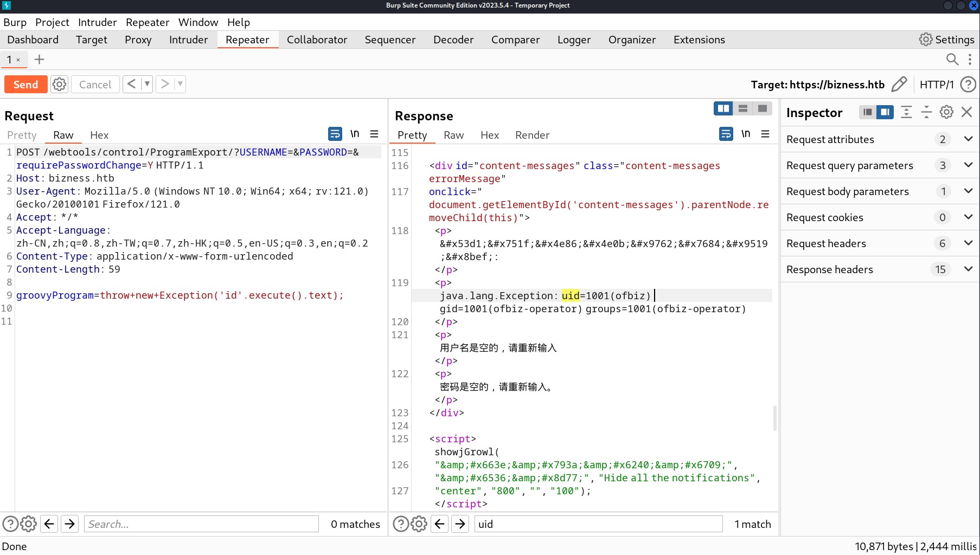Viewport: 980px width, 555px height.
Task: Click the response pane vertical scrollbar
Action: (774, 418)
